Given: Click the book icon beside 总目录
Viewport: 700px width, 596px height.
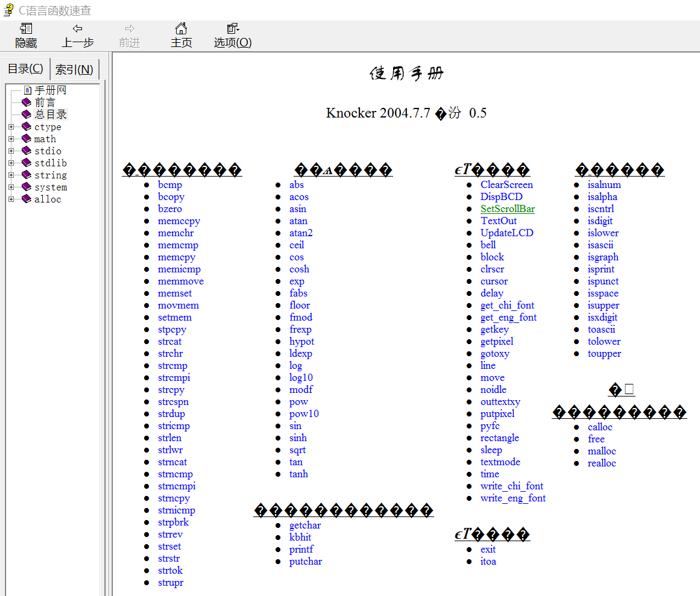Looking at the screenshot, I should pos(27,114).
